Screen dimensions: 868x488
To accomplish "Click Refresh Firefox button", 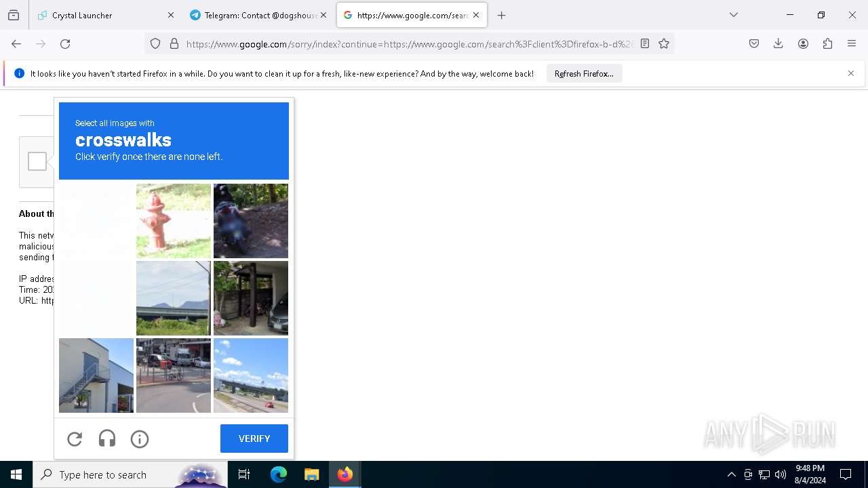I will pyautogui.click(x=584, y=73).
